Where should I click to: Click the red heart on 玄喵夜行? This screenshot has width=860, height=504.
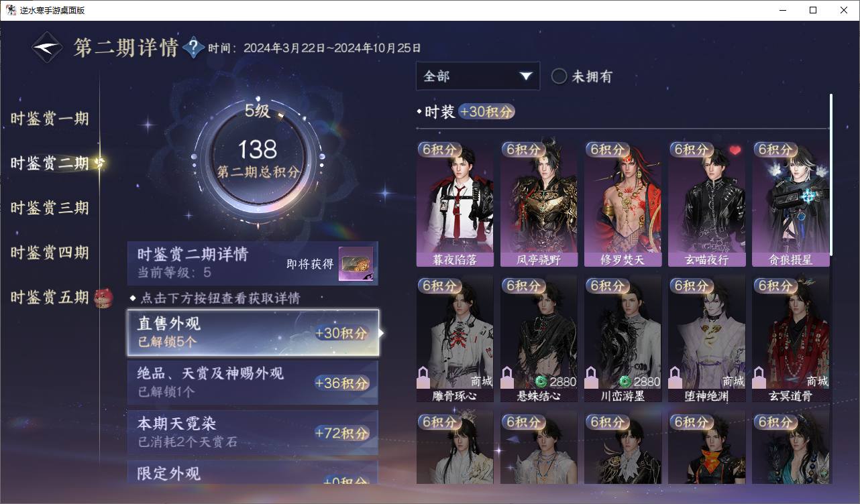[735, 150]
